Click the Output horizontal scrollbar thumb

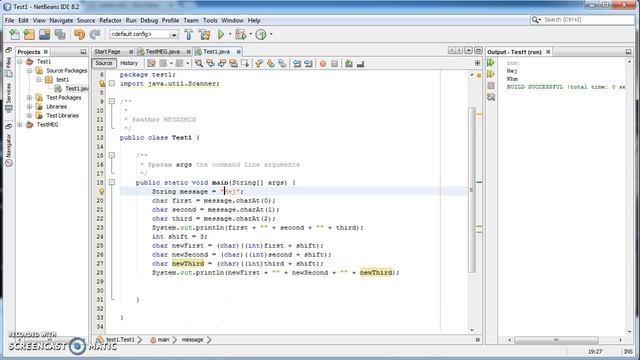click(x=556, y=340)
